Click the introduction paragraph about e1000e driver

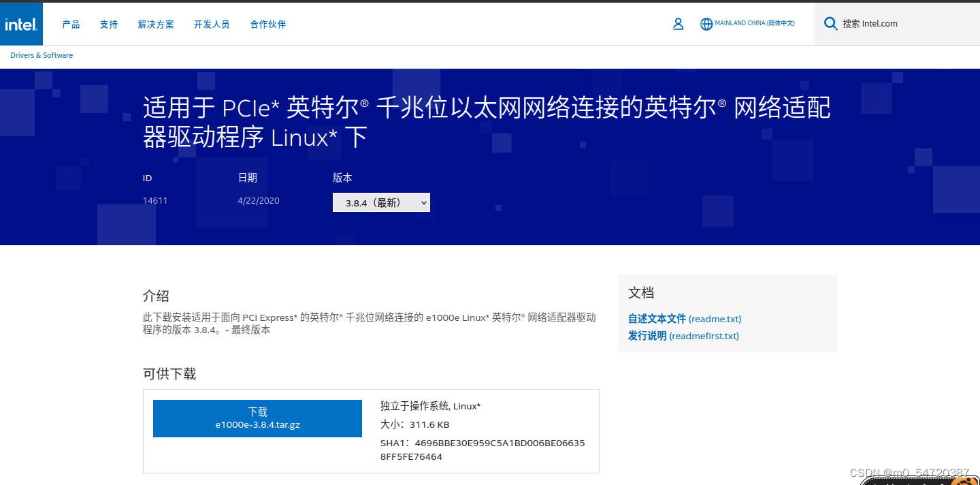point(370,324)
